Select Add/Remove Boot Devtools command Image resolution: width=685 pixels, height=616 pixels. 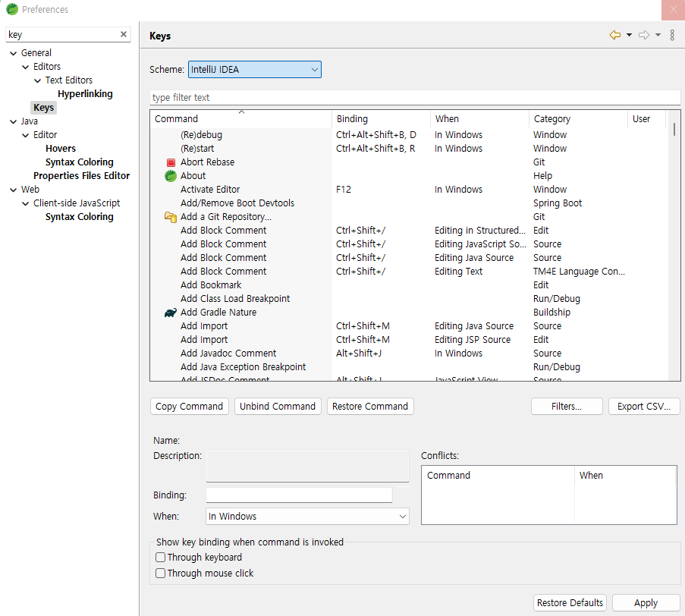coord(409,203)
